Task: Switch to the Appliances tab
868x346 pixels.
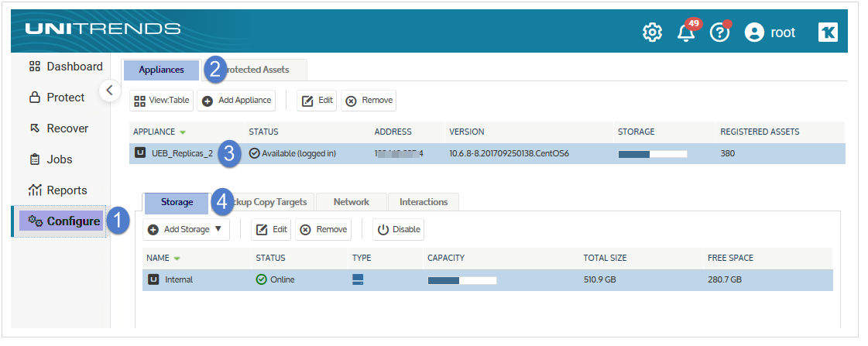Action: (x=161, y=70)
